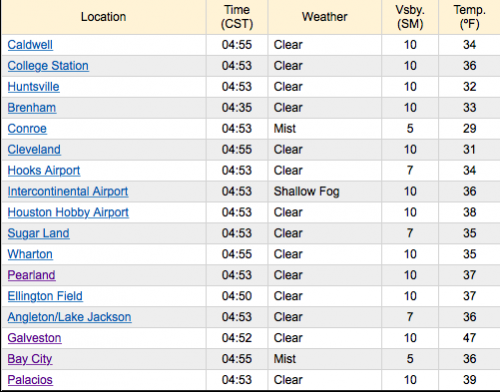Click the Location column header
Viewport: 500px width, 392px height.
coord(104,17)
